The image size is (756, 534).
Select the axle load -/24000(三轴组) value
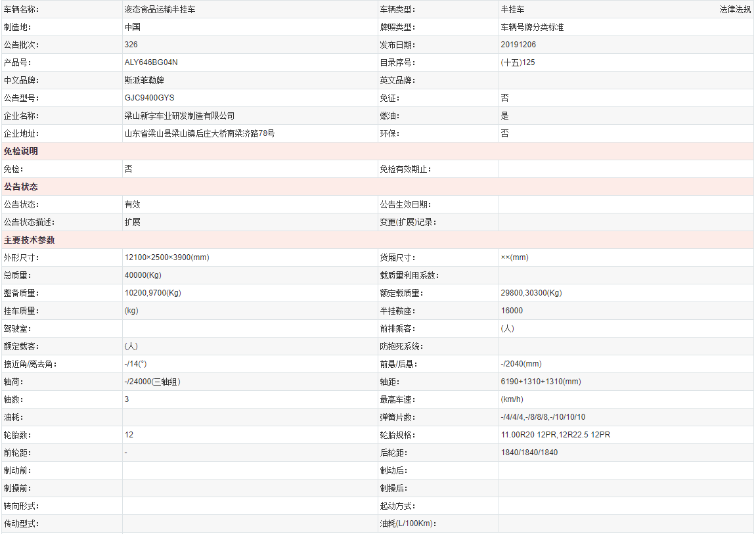click(x=152, y=382)
